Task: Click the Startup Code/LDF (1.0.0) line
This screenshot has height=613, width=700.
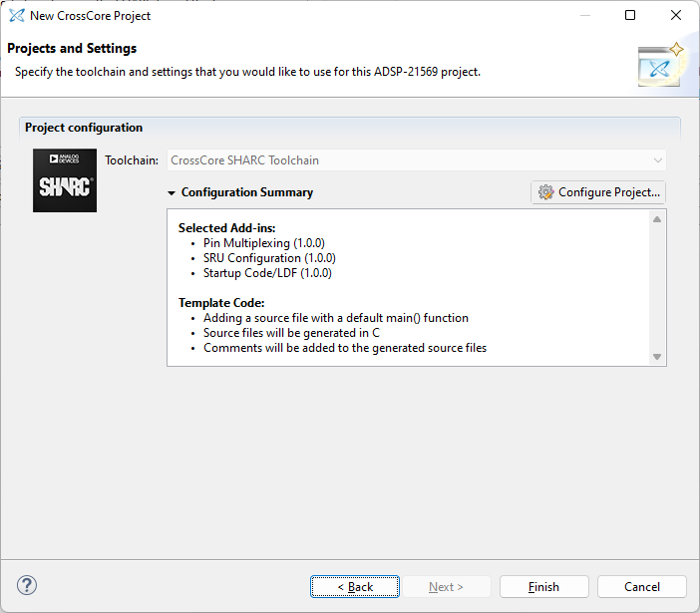Action: (x=267, y=273)
